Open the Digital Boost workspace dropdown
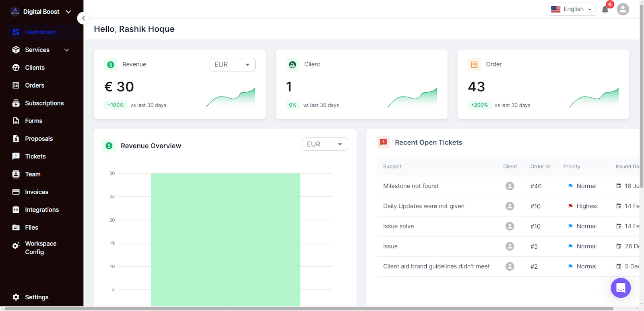The height and width of the screenshot is (311, 644). point(68,12)
